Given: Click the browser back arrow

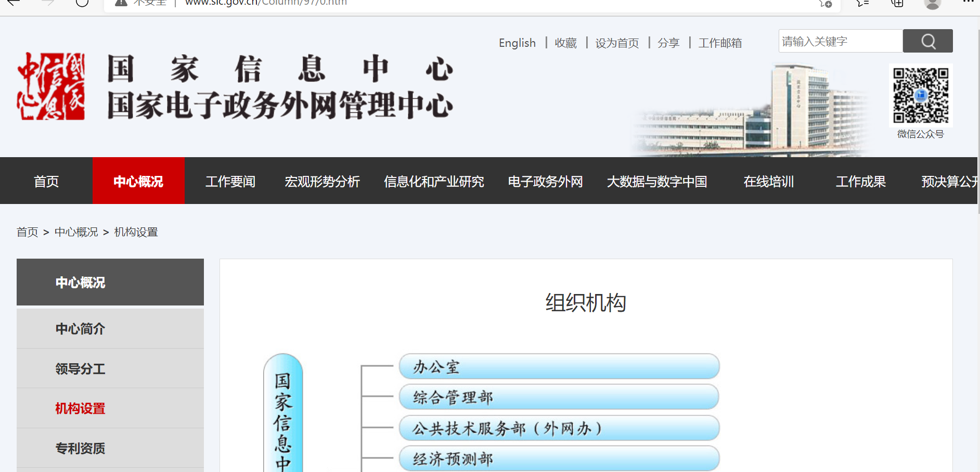Looking at the screenshot, I should tap(14, 3).
